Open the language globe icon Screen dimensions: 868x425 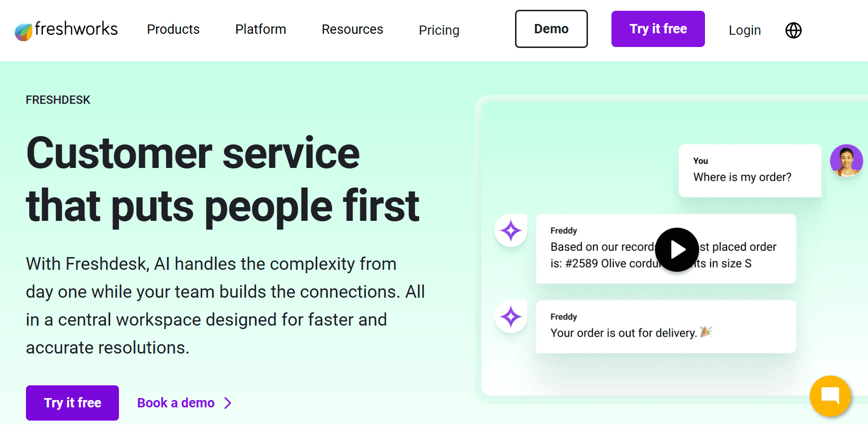[793, 30]
